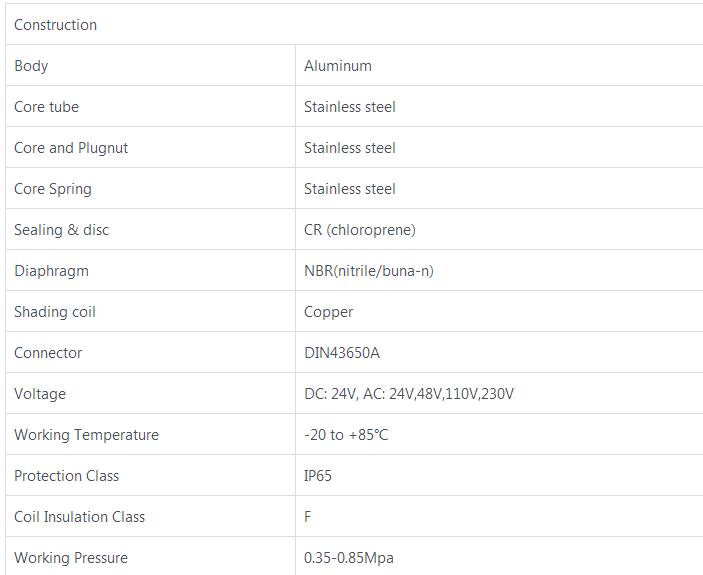Click the Coil Insulation Class label
Image resolution: width=703 pixels, height=575 pixels.
[79, 517]
